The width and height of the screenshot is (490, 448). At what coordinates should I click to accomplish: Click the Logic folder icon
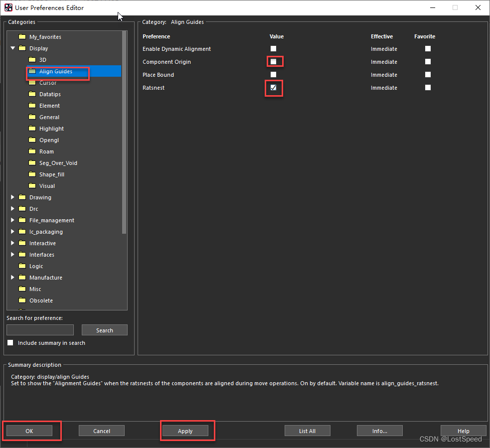coord(22,266)
